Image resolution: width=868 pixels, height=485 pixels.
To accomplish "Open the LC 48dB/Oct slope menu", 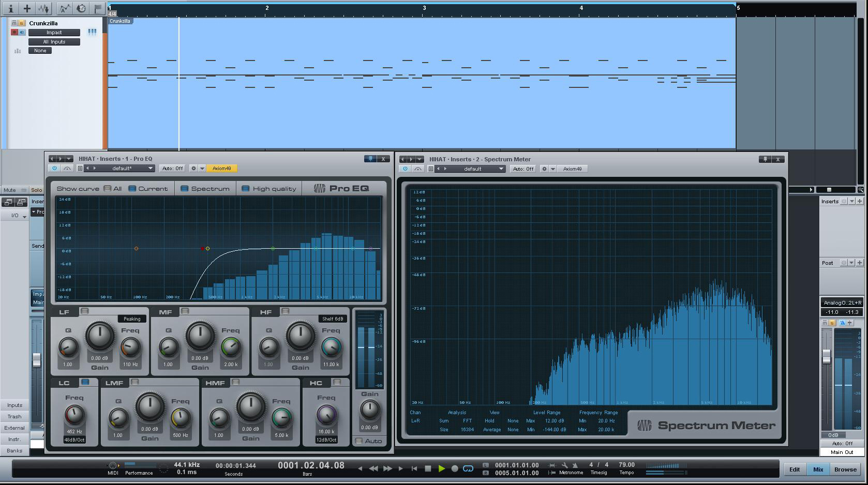I will [74, 440].
